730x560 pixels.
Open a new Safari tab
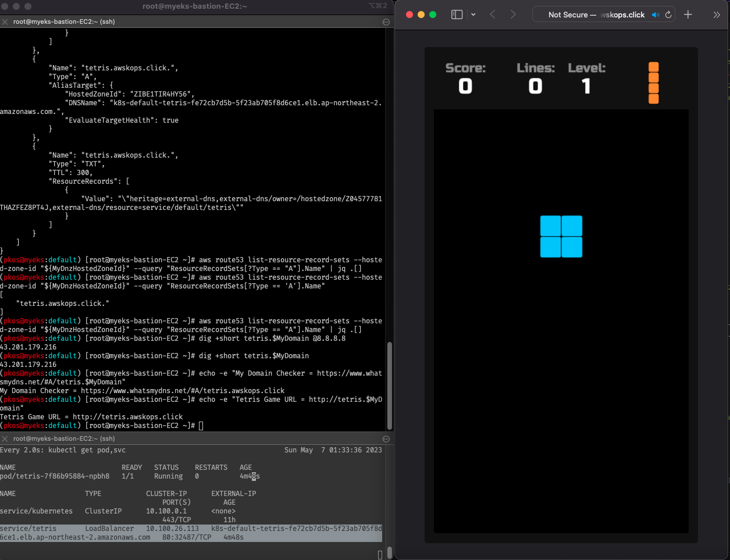(x=688, y=15)
